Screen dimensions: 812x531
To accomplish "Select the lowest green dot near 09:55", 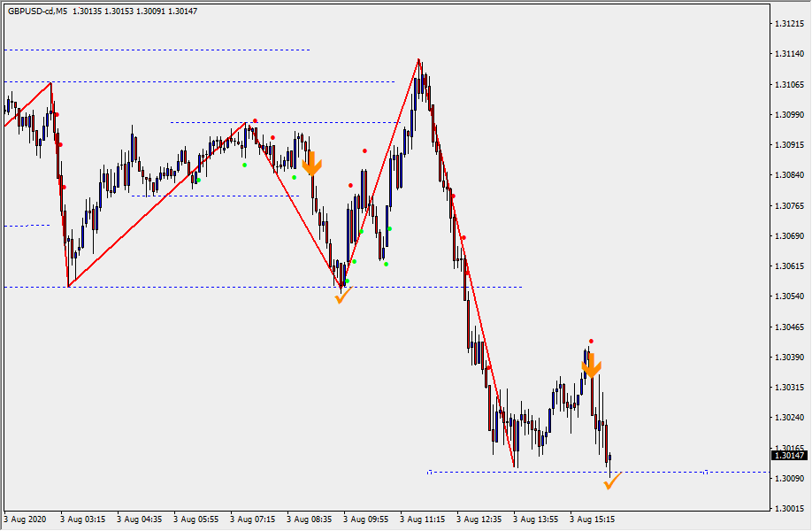I will click(x=386, y=264).
